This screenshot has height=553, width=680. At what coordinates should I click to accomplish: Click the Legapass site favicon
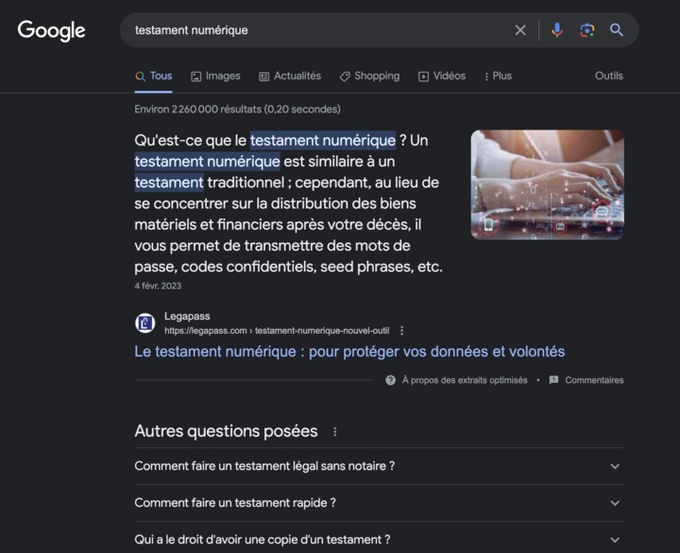tap(145, 323)
